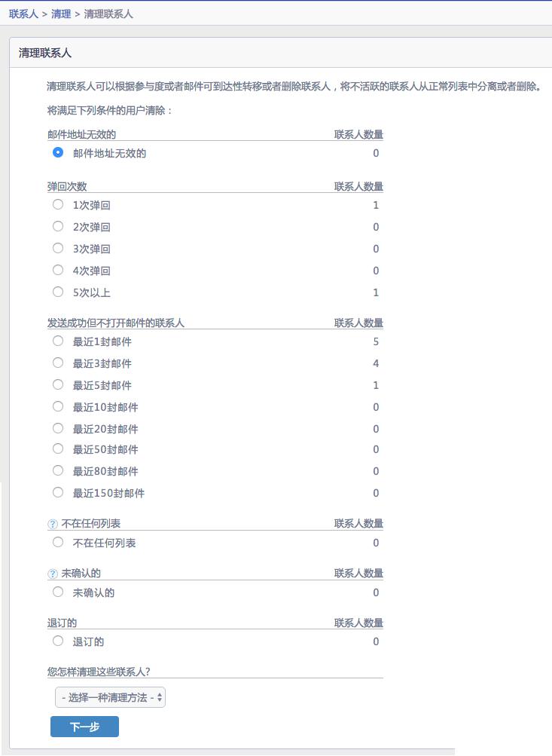Select 最近1封邮件 radio option
Viewport: 552px width, 756px height.
[58, 341]
